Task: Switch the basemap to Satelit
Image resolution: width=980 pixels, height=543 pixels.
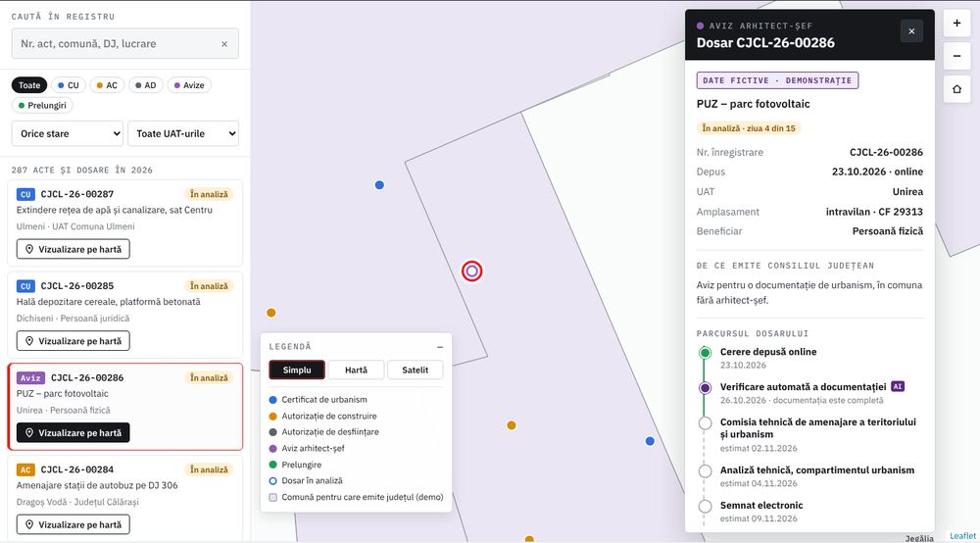Action: coord(415,370)
